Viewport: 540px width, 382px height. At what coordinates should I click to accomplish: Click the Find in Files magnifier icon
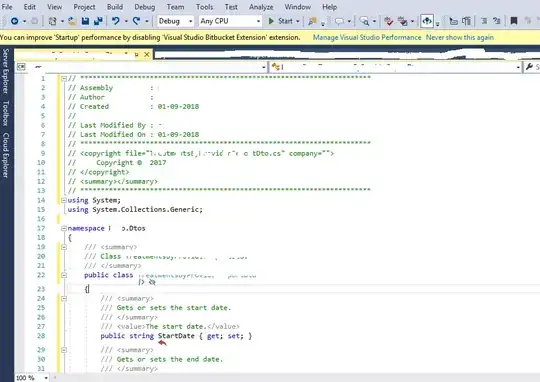[364, 21]
